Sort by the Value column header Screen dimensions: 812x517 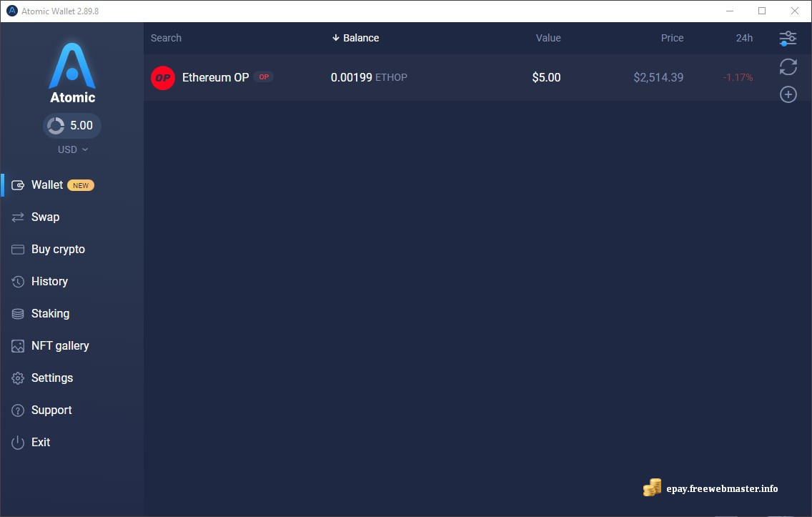coord(548,38)
